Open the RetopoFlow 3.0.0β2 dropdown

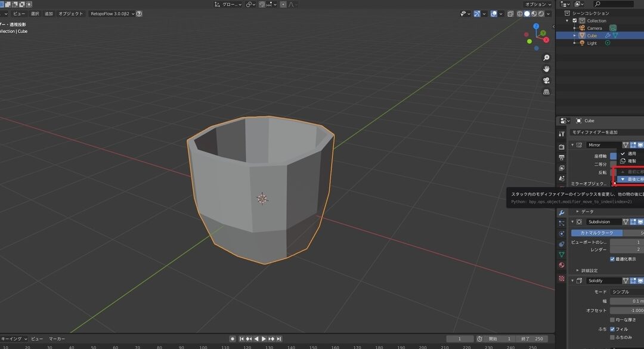pos(112,14)
